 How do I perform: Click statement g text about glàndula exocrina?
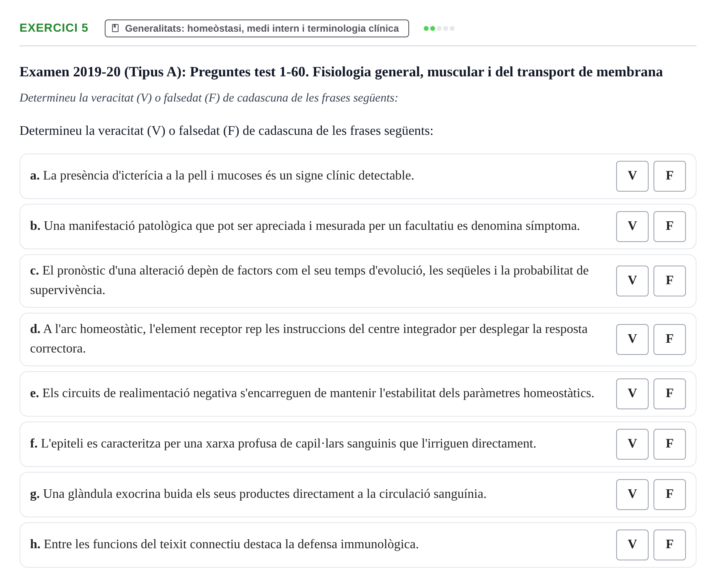pyautogui.click(x=258, y=494)
